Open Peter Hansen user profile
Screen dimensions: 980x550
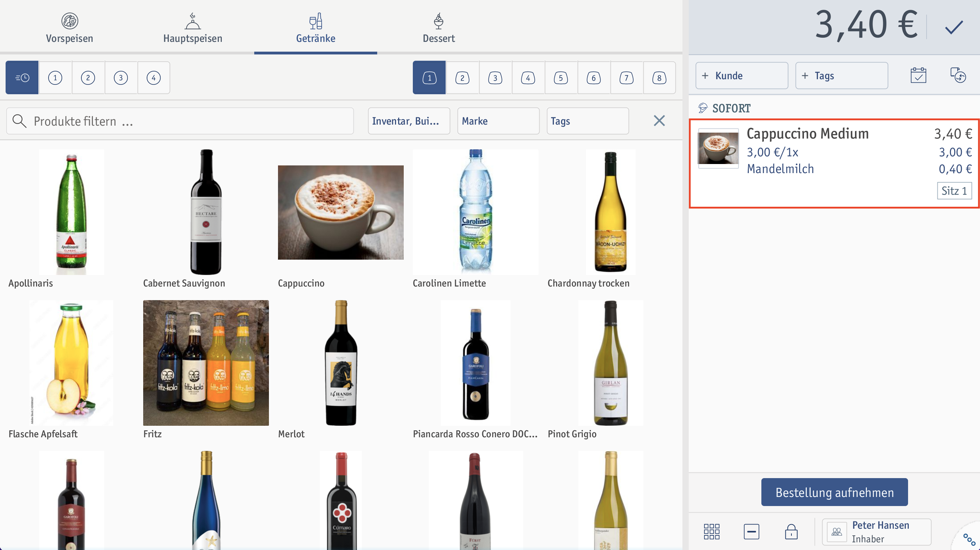[877, 532]
